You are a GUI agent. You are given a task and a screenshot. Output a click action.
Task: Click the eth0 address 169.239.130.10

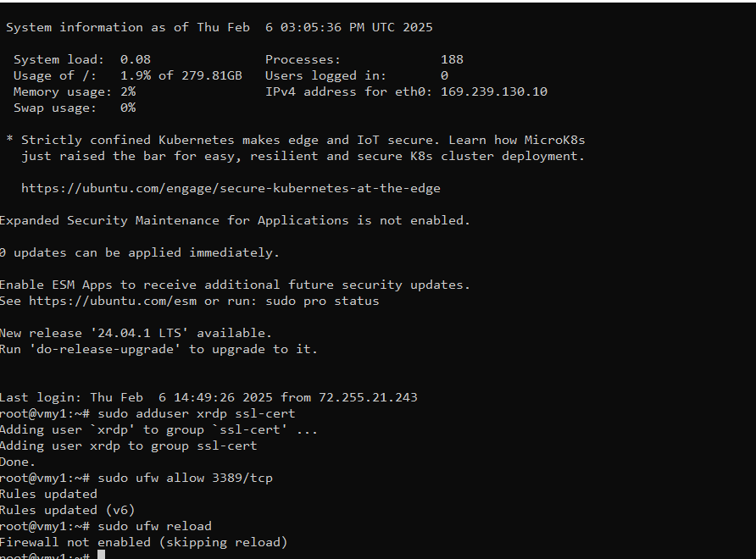pos(494,91)
